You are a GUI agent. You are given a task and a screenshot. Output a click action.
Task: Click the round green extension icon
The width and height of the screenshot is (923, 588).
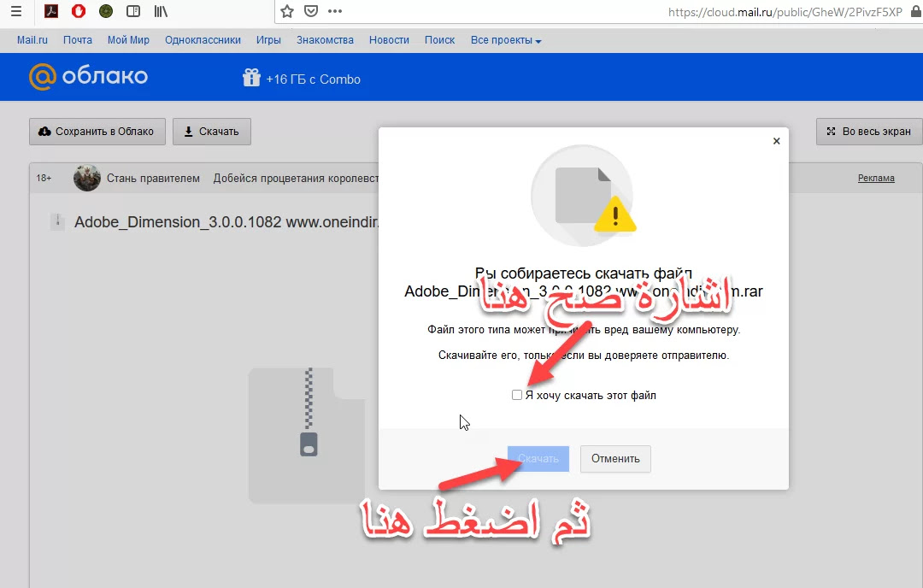tap(106, 11)
